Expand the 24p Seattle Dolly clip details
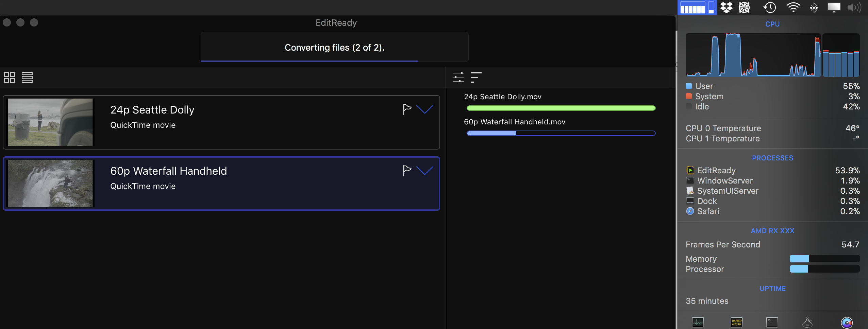The height and width of the screenshot is (329, 868). click(x=425, y=109)
